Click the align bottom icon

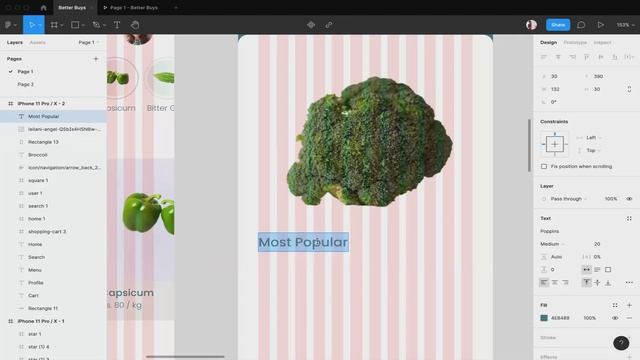point(615,57)
